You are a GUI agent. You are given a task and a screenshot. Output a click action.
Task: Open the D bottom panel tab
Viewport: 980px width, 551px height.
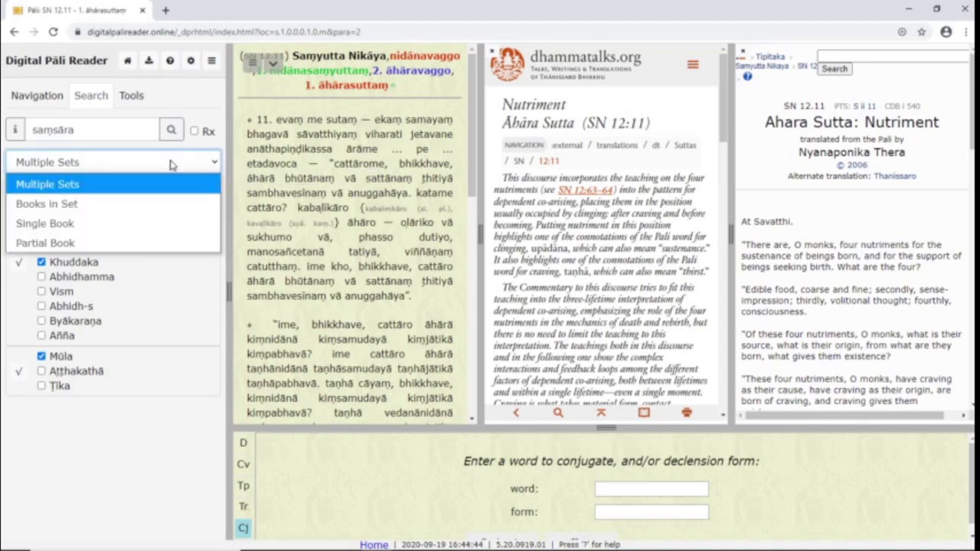[x=243, y=443]
